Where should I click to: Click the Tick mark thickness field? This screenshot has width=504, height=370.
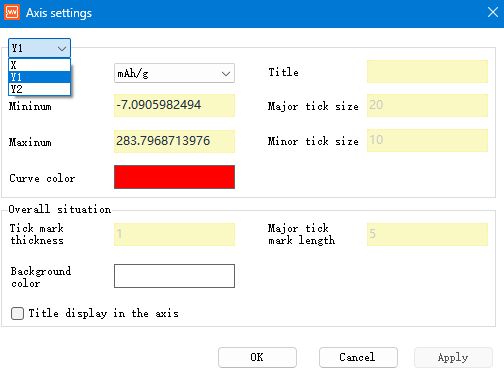(174, 235)
